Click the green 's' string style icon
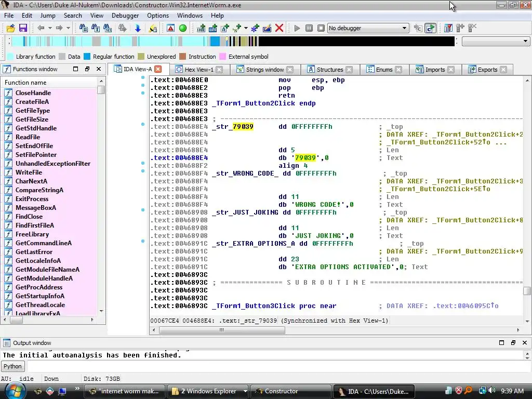This screenshot has height=399, width=532. click(x=237, y=28)
